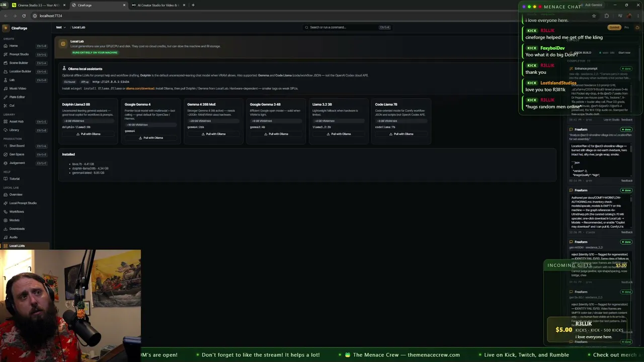Image resolution: width=644 pixels, height=362 pixels.
Task: Click the http://127.0.0.1:11434 address text
Action: (111, 82)
